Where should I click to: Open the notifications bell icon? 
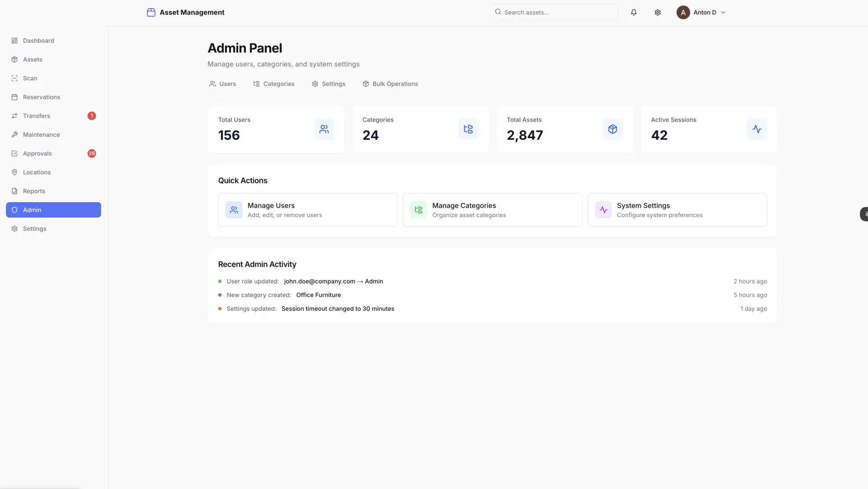[633, 12]
